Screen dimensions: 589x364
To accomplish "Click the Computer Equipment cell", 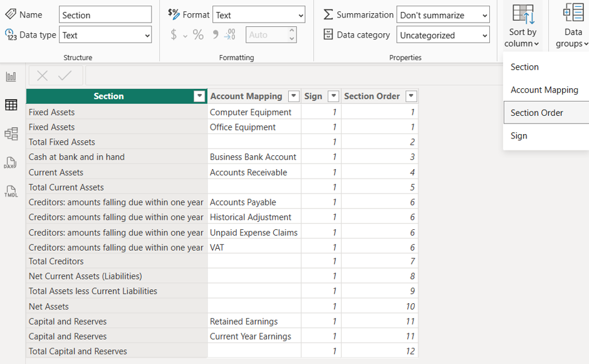I will pyautogui.click(x=254, y=112).
